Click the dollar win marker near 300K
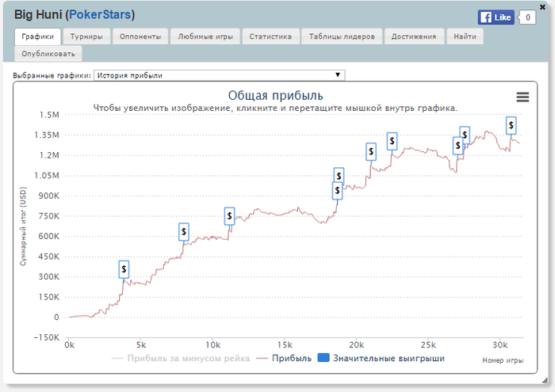The image size is (555, 392). pyautogui.click(x=124, y=269)
